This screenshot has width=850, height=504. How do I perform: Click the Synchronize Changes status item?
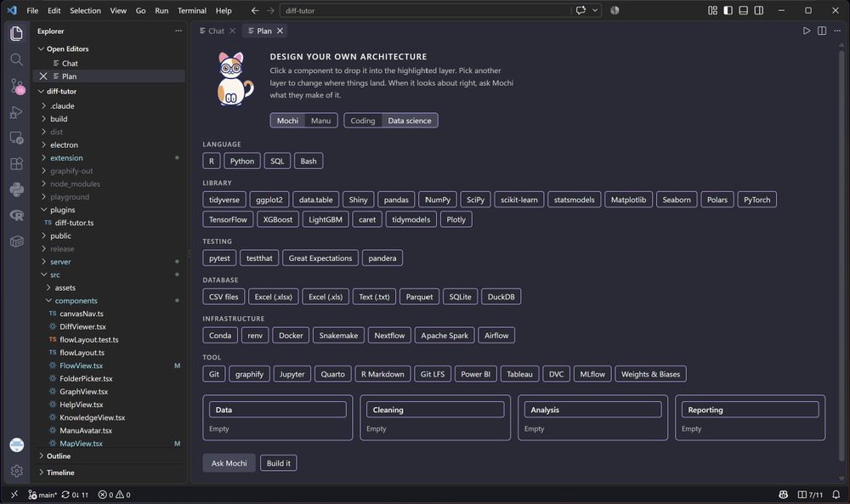coord(75,495)
